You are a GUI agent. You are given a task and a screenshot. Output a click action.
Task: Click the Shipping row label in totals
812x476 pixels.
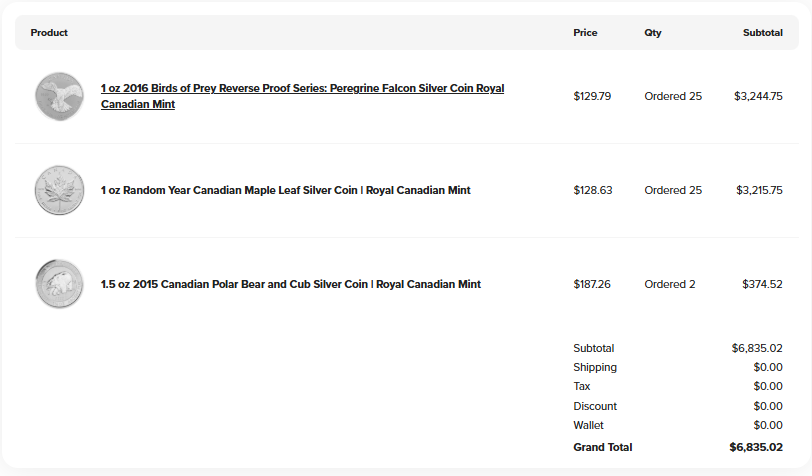pos(595,367)
